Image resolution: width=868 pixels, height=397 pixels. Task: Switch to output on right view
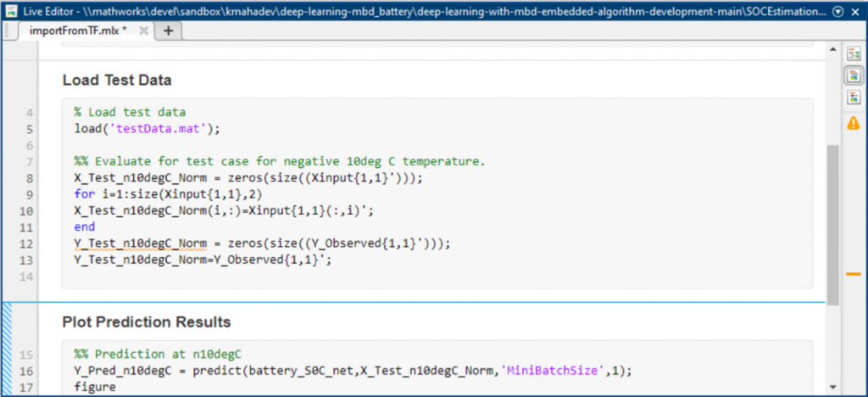[x=853, y=54]
